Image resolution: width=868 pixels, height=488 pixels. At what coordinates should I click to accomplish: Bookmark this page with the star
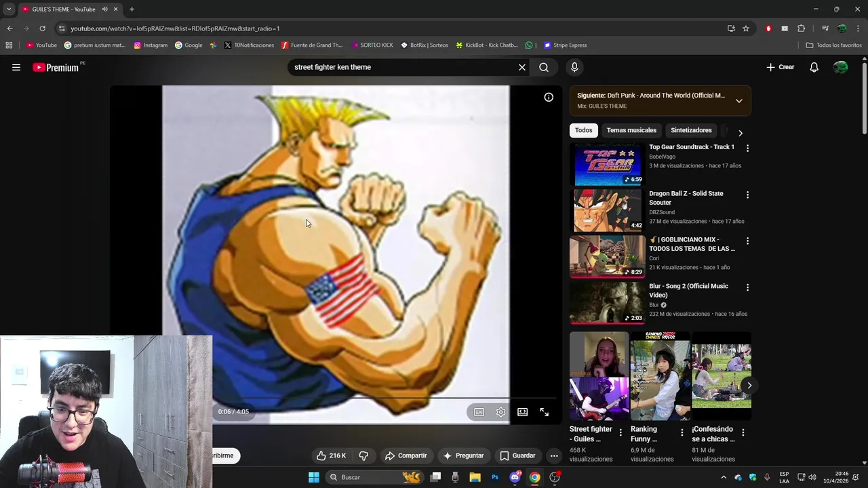[x=746, y=28]
